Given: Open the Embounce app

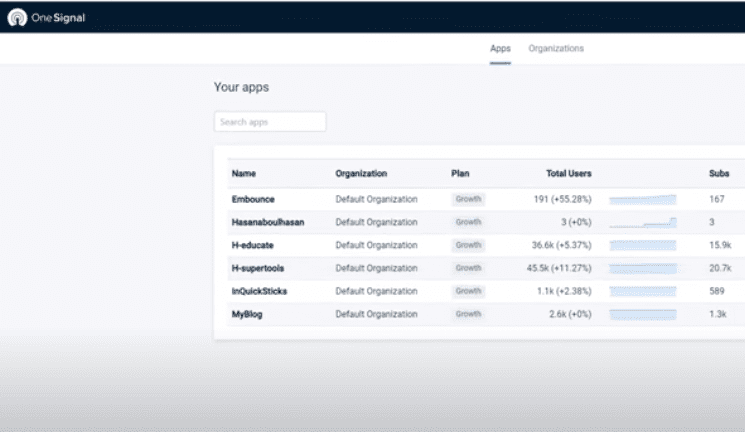Looking at the screenshot, I should 252,199.
